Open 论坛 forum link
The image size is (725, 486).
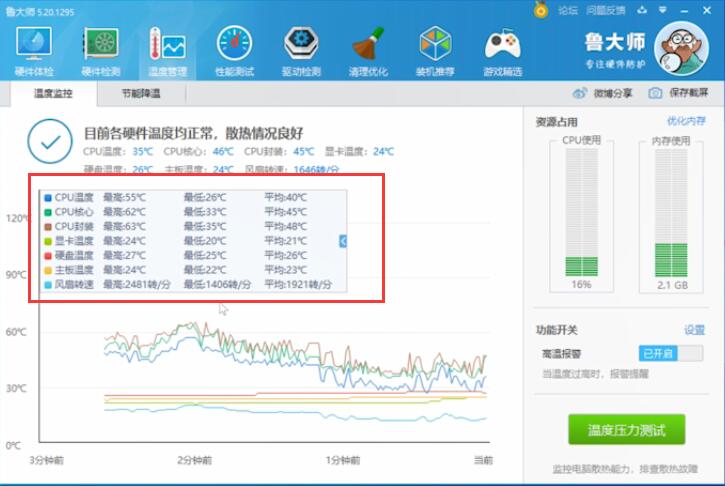coord(568,10)
